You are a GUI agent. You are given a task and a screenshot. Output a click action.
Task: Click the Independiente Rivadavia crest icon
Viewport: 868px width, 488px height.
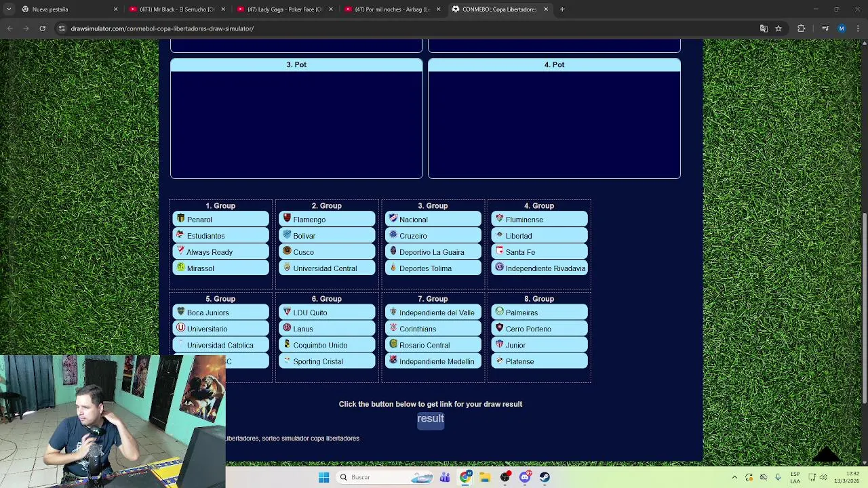[x=499, y=268]
